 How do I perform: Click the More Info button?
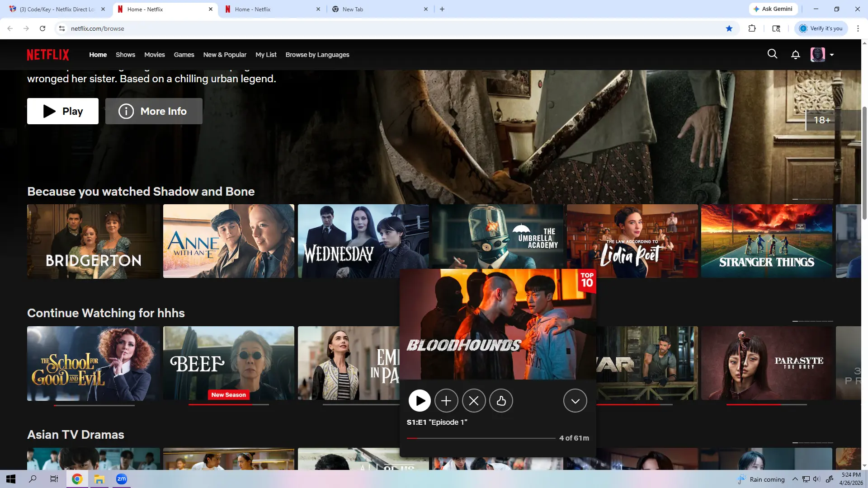[154, 111]
